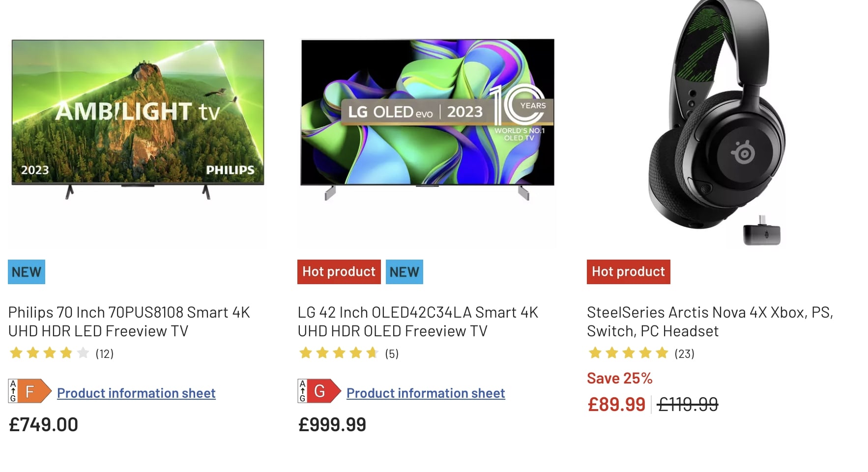Viewport: 868px width, 472px height.
Task: Click the orange F energy rating icon
Action: pos(29,391)
